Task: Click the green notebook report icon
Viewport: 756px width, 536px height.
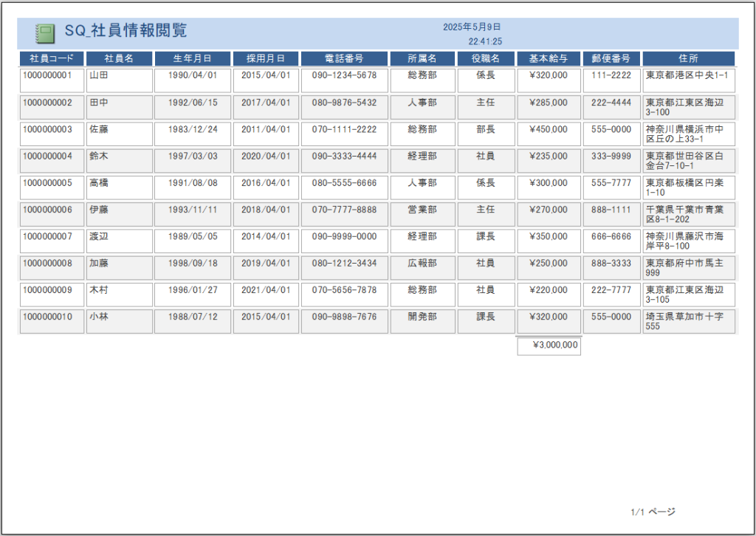Action: pyautogui.click(x=46, y=33)
